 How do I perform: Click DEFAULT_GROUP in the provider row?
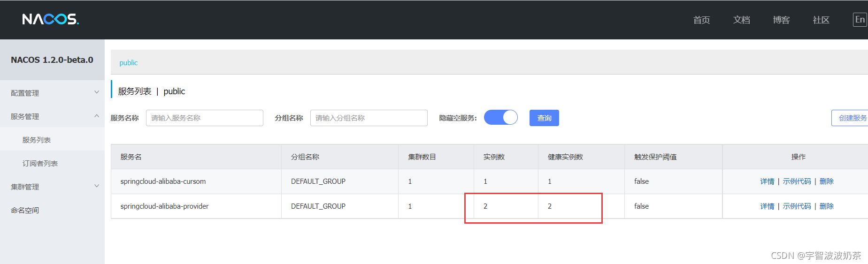(318, 206)
